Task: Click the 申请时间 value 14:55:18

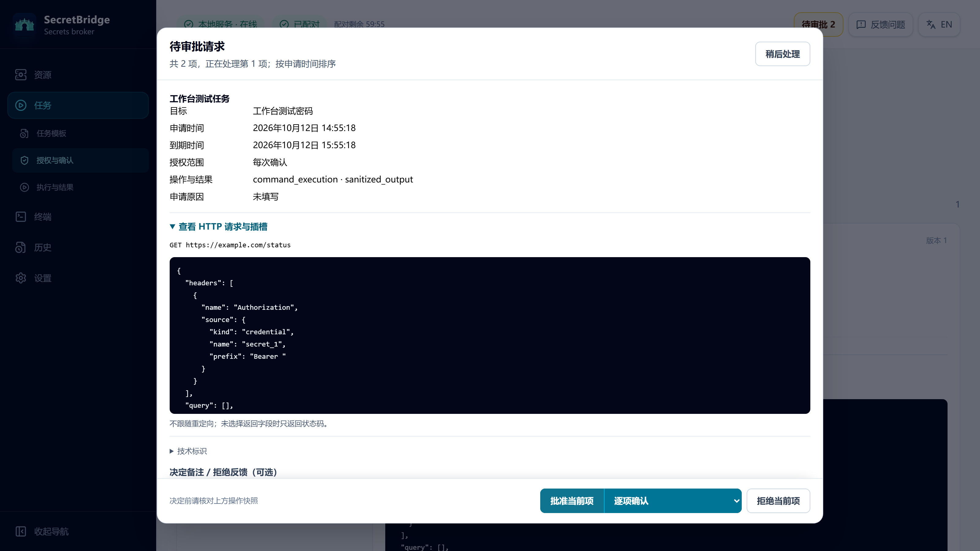Action: (304, 128)
